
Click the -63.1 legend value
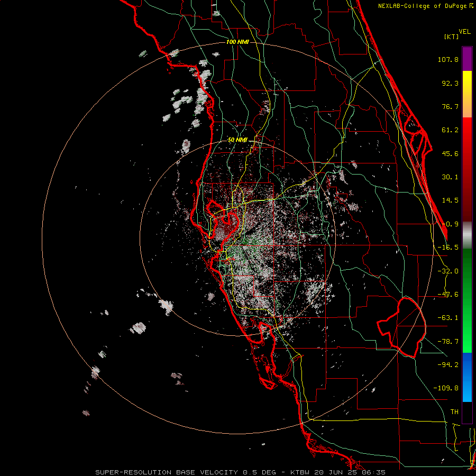(x=448, y=318)
